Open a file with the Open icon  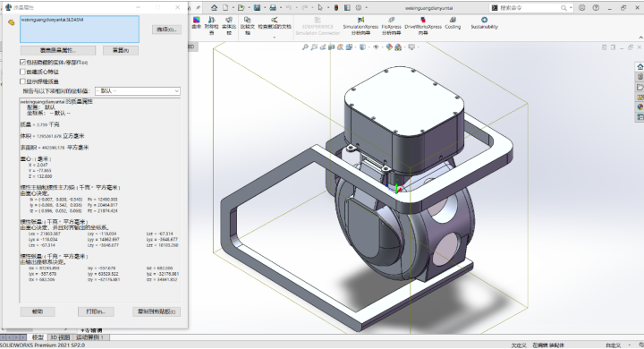click(x=241, y=7)
